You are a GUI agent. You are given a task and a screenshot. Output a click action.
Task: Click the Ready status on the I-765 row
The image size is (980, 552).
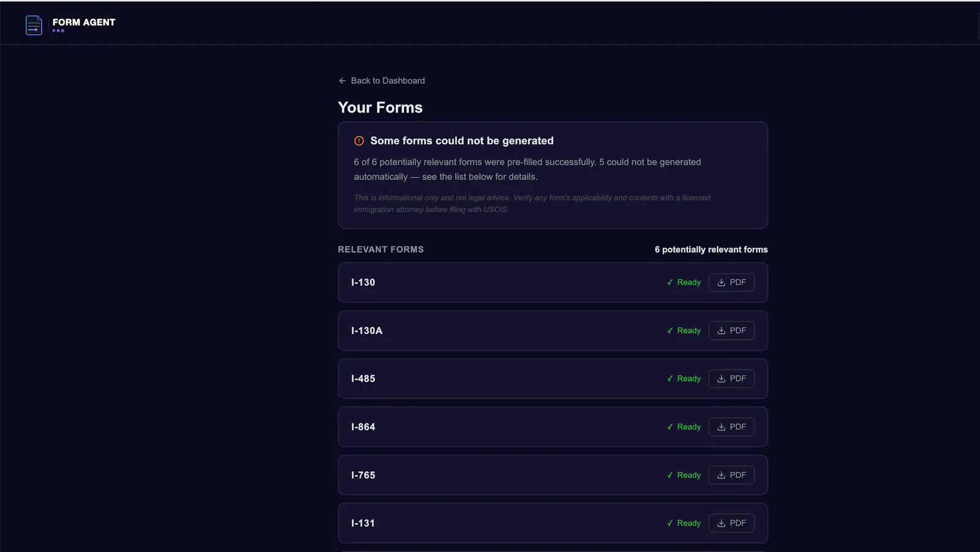pos(684,475)
